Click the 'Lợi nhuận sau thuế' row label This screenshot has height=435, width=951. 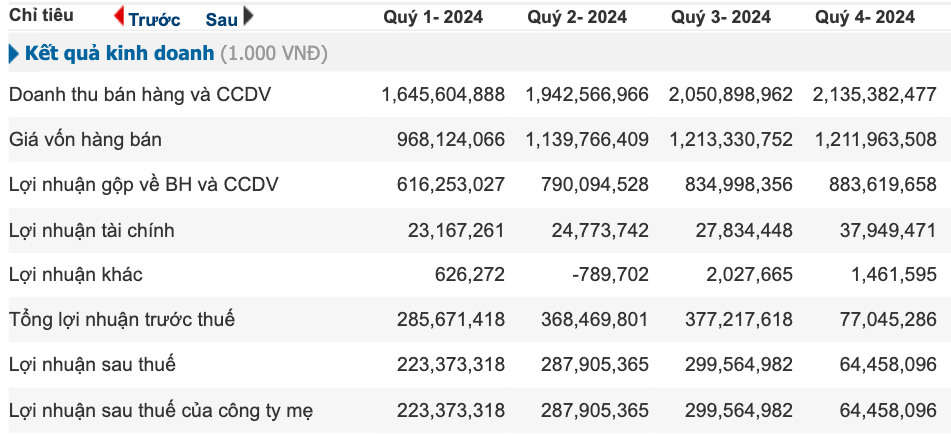(x=93, y=365)
